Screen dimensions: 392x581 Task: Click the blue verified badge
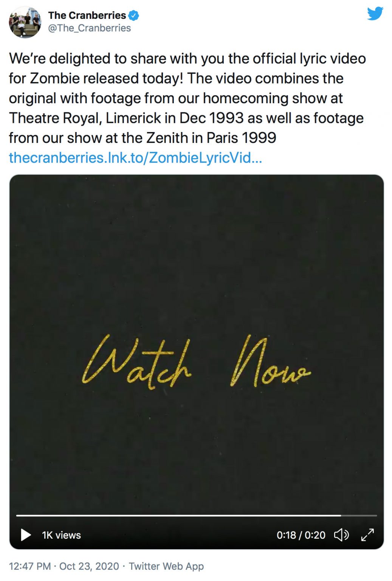tap(134, 16)
